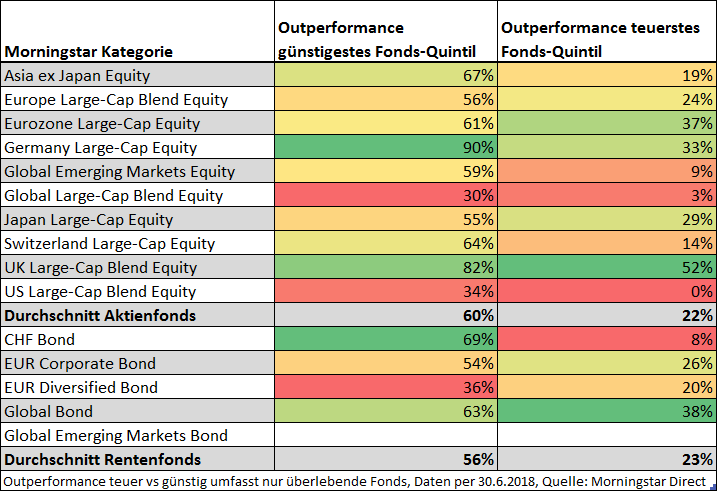The height and width of the screenshot is (491, 717).
Task: Click the günstigstes Fonds-Quintil column header
Action: pos(386,38)
